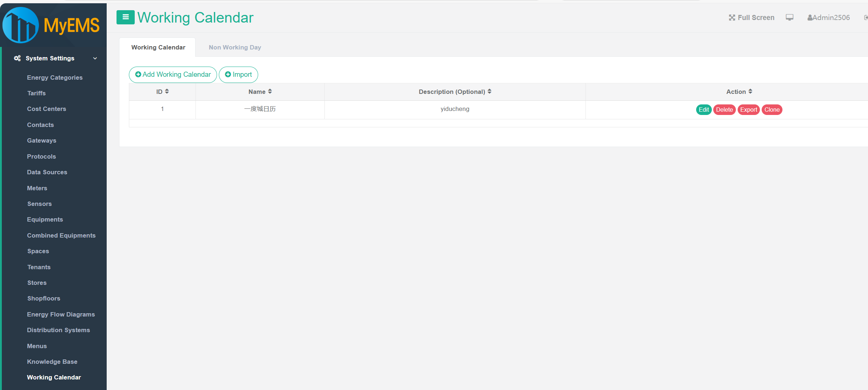Delete the yiducheng calendar entry
Image resolution: width=868 pixels, height=390 pixels.
pyautogui.click(x=724, y=110)
